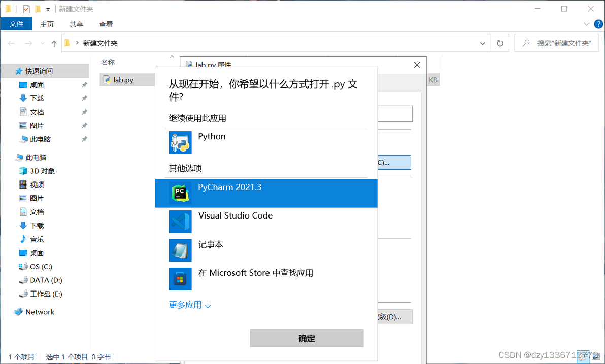Open the 音乐 music note icon
This screenshot has width=605, height=364.
point(23,239)
